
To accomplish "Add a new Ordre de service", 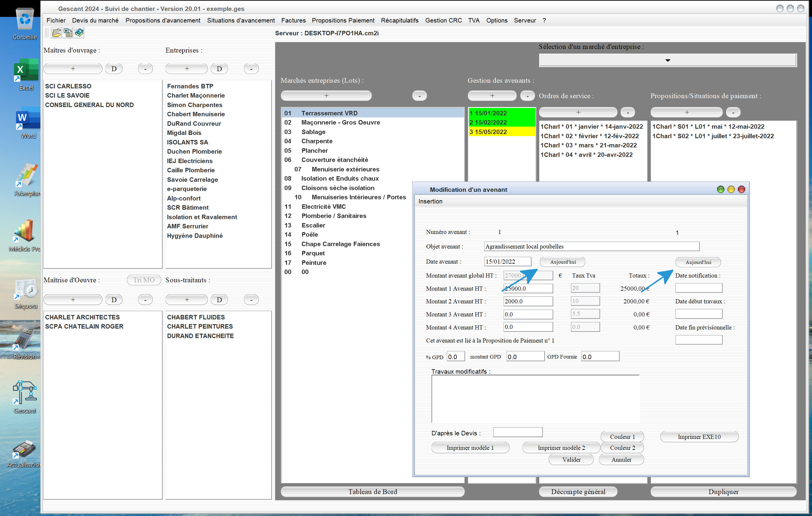I will click(x=578, y=112).
